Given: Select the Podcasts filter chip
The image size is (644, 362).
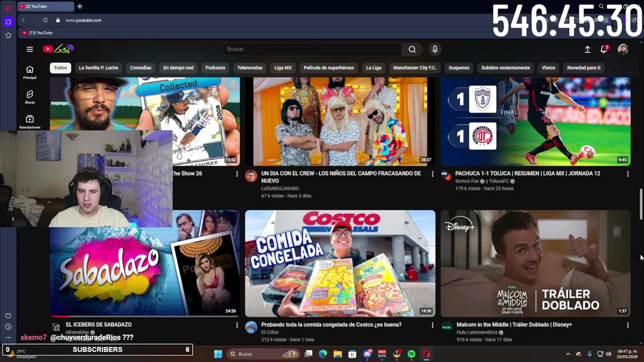Looking at the screenshot, I should 215,68.
